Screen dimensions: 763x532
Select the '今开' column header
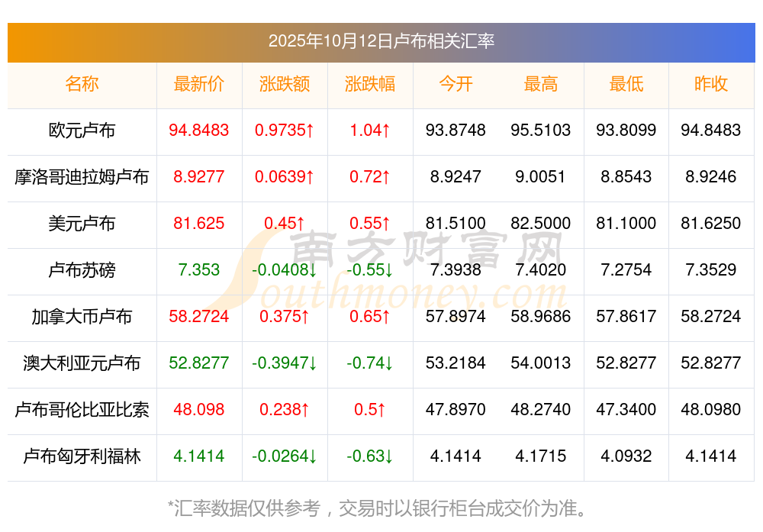point(456,84)
